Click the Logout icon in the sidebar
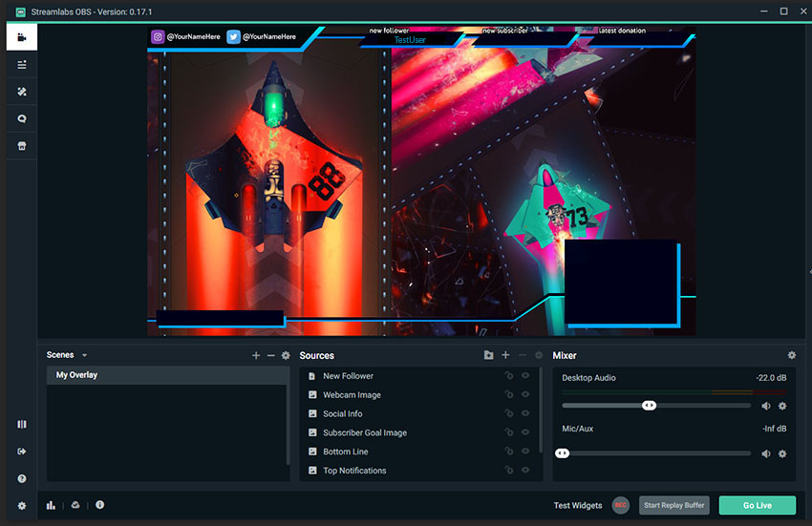Image resolution: width=812 pixels, height=526 pixels. coord(22,452)
